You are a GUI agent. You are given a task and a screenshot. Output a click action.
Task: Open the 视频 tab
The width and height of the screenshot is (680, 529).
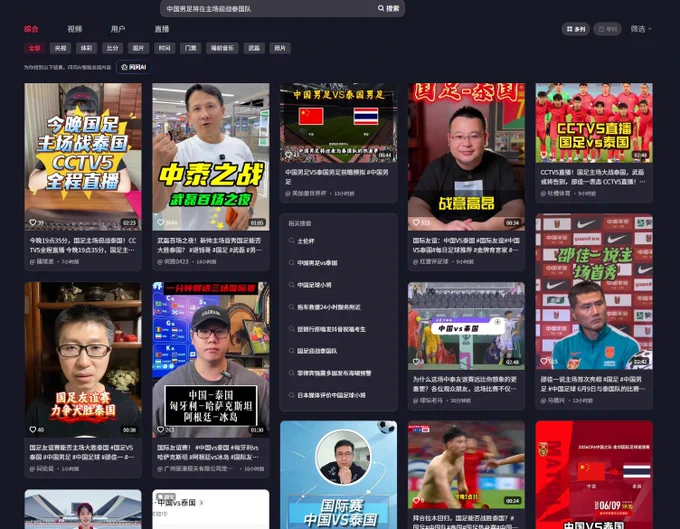coord(75,29)
